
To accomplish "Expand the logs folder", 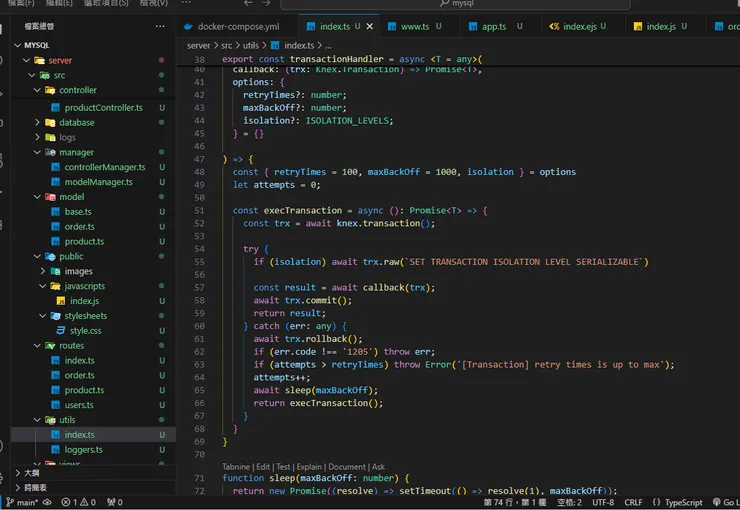I will click(67, 138).
